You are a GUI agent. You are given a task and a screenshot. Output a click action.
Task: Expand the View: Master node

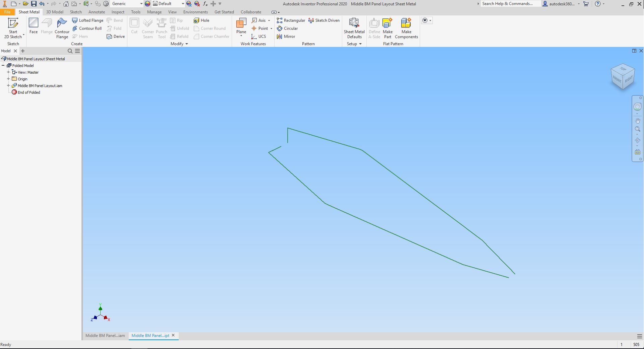point(8,72)
